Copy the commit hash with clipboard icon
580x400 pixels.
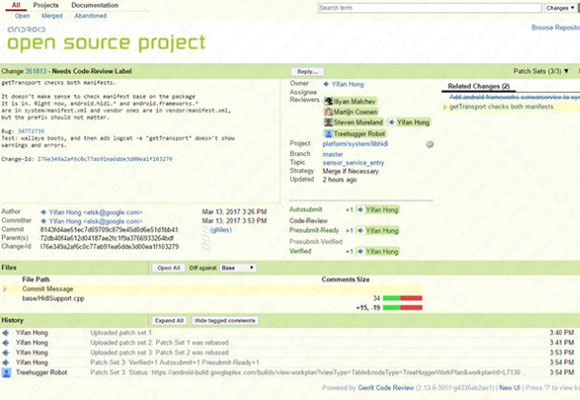(x=205, y=230)
